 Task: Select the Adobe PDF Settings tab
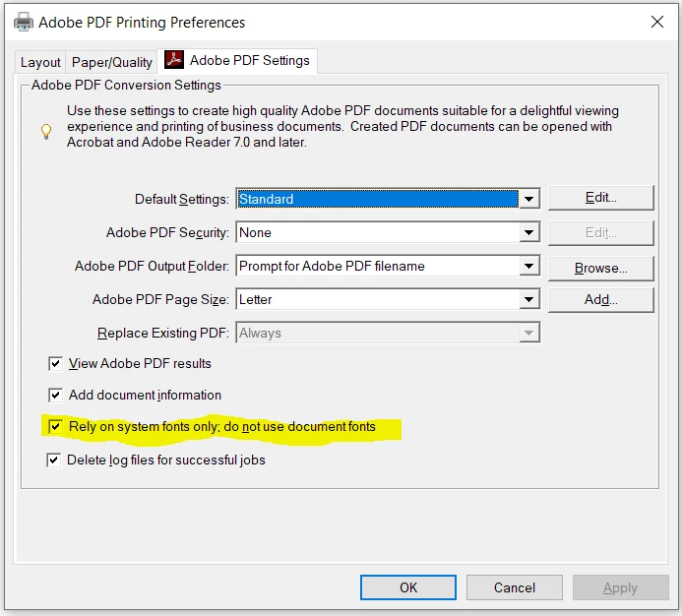(x=237, y=60)
